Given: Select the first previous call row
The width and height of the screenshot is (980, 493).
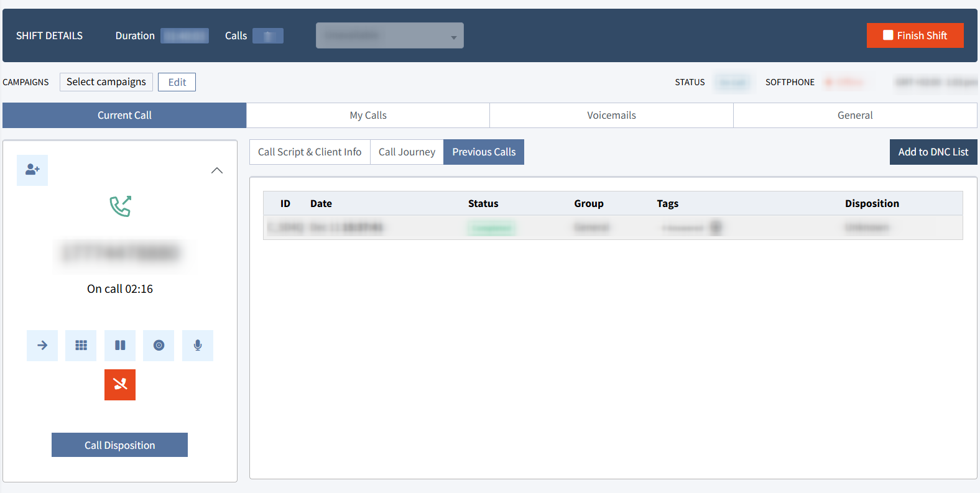Looking at the screenshot, I should pos(612,228).
